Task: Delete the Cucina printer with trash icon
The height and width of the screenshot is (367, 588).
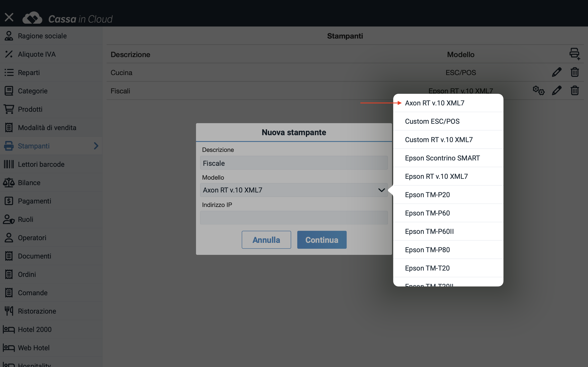Action: (x=574, y=72)
